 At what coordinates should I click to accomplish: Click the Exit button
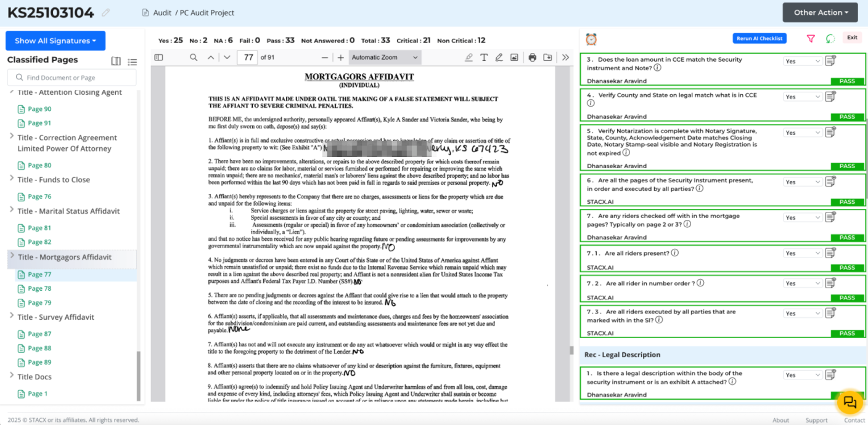click(x=851, y=38)
